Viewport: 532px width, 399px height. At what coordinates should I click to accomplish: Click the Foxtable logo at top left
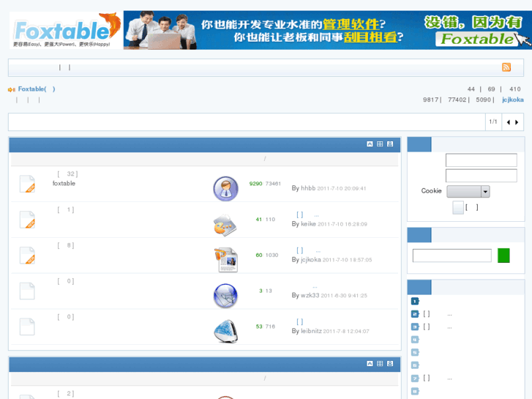66,30
